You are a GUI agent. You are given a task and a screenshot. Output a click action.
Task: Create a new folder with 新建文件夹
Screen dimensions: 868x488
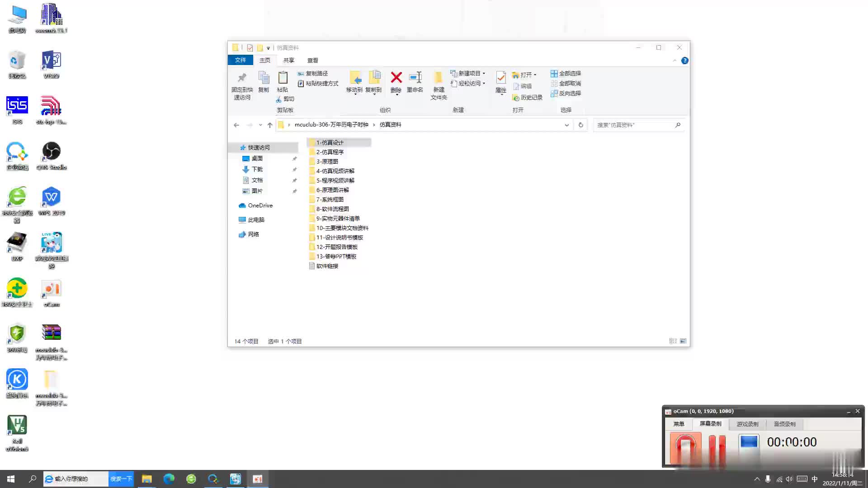439,86
